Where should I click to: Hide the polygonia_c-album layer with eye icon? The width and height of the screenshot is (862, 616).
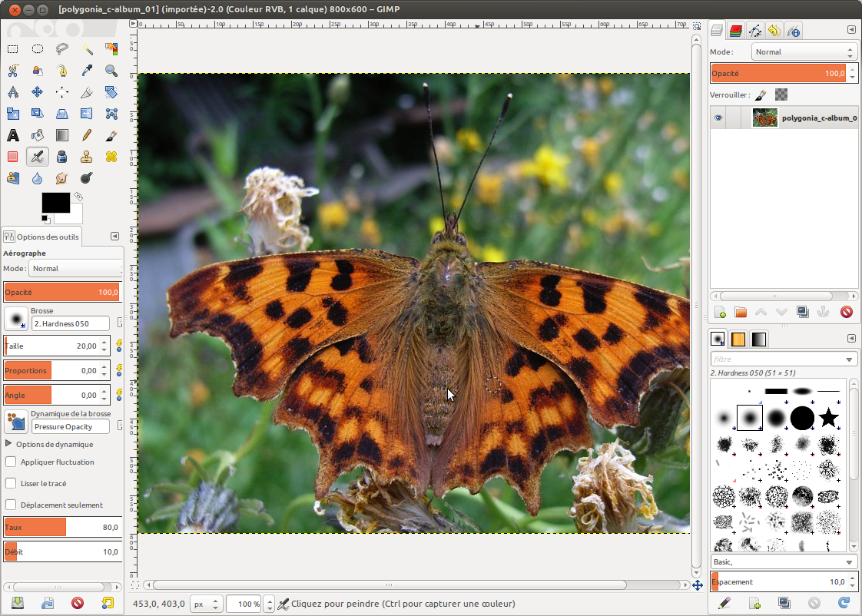(x=718, y=118)
